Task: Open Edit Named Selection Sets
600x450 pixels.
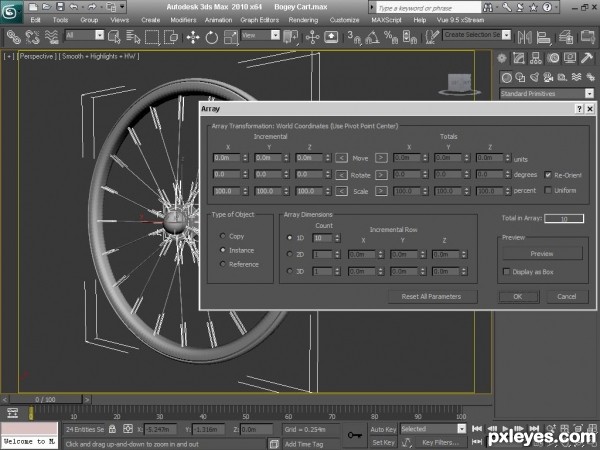Action: pos(432,37)
